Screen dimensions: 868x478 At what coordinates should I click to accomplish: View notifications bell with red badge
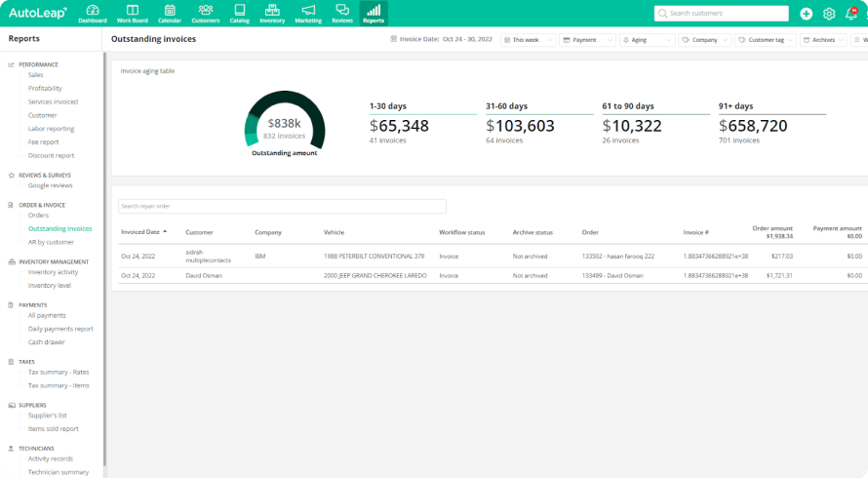[850, 14]
